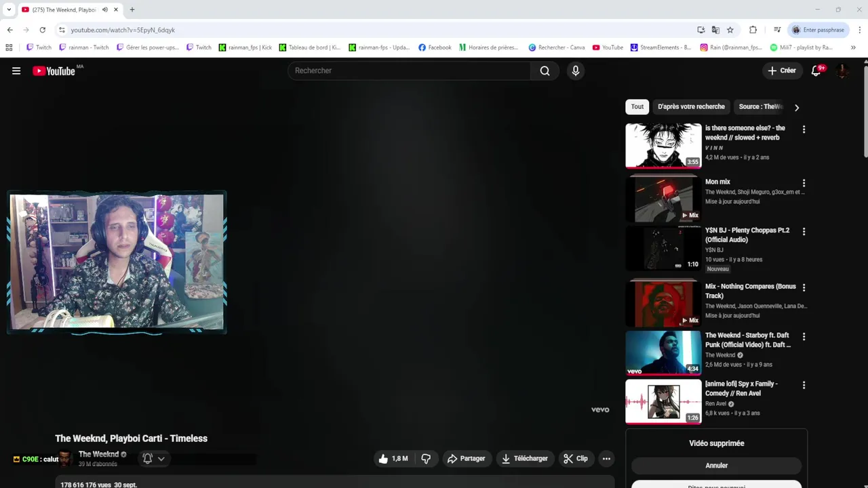Start voice search with microphone icon
868x488 pixels.
pos(575,70)
